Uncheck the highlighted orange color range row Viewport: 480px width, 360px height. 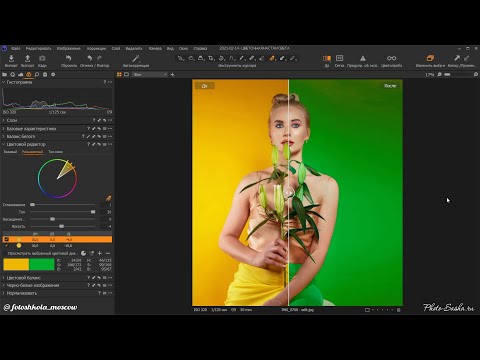coord(6,239)
